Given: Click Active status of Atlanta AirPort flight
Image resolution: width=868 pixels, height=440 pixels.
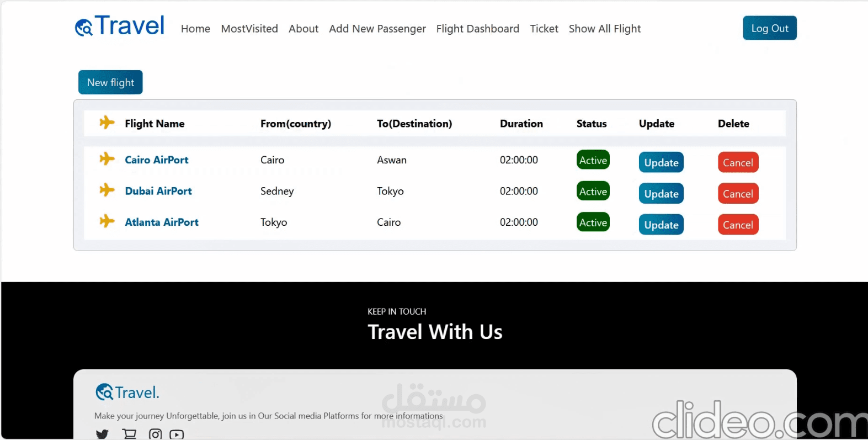Looking at the screenshot, I should (593, 222).
